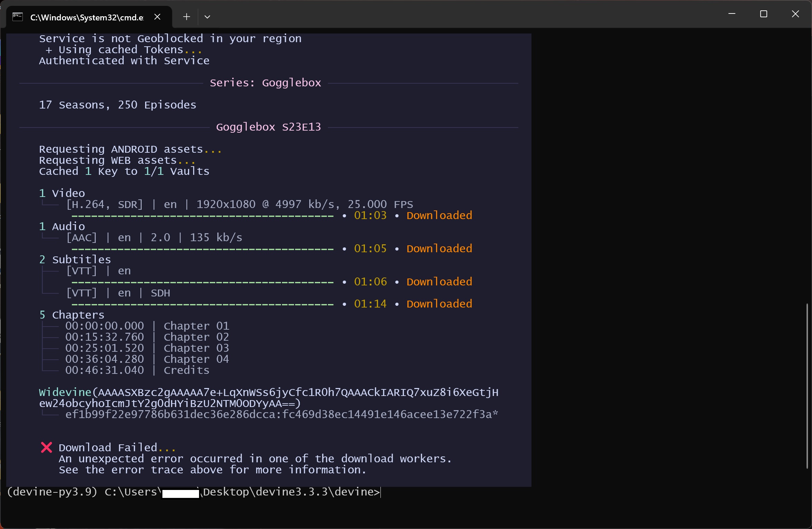Close the terminal window
Image resolution: width=812 pixels, height=529 pixels.
tap(795, 14)
